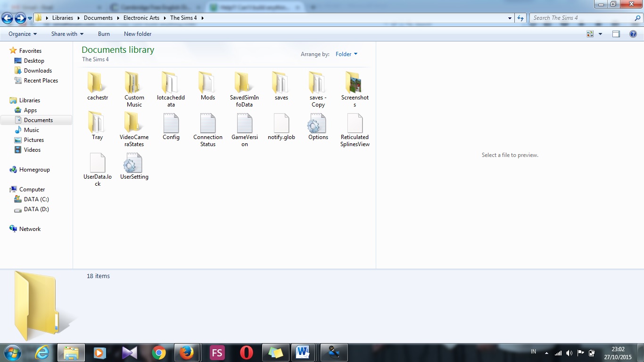Select the ConnectionStatus file
The height and width of the screenshot is (362, 644).
[x=208, y=129]
